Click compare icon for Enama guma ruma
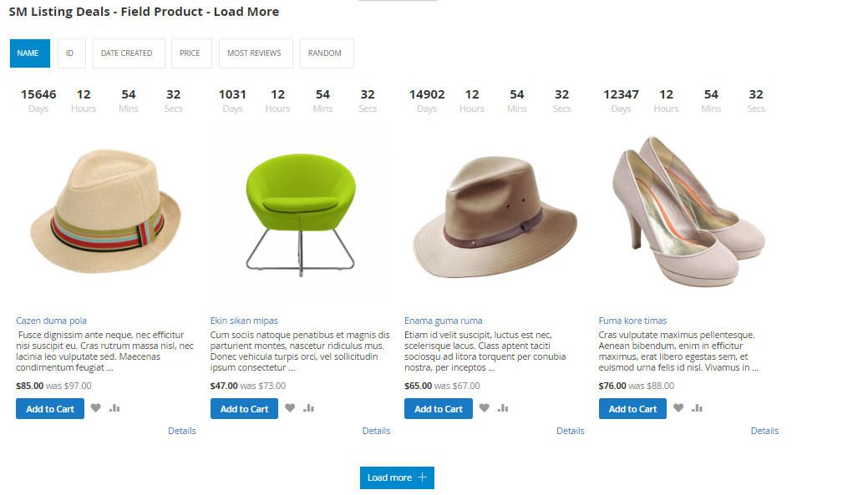The width and height of the screenshot is (868, 495). pyautogui.click(x=503, y=408)
